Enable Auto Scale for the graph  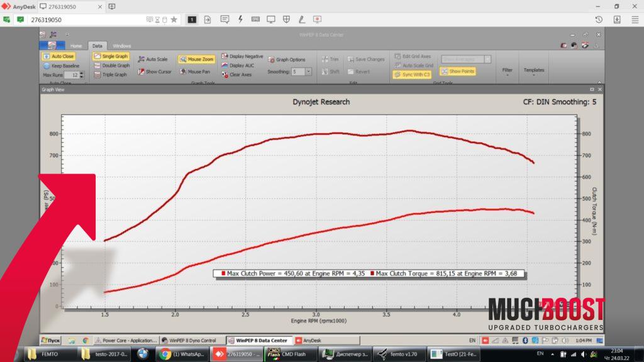153,59
